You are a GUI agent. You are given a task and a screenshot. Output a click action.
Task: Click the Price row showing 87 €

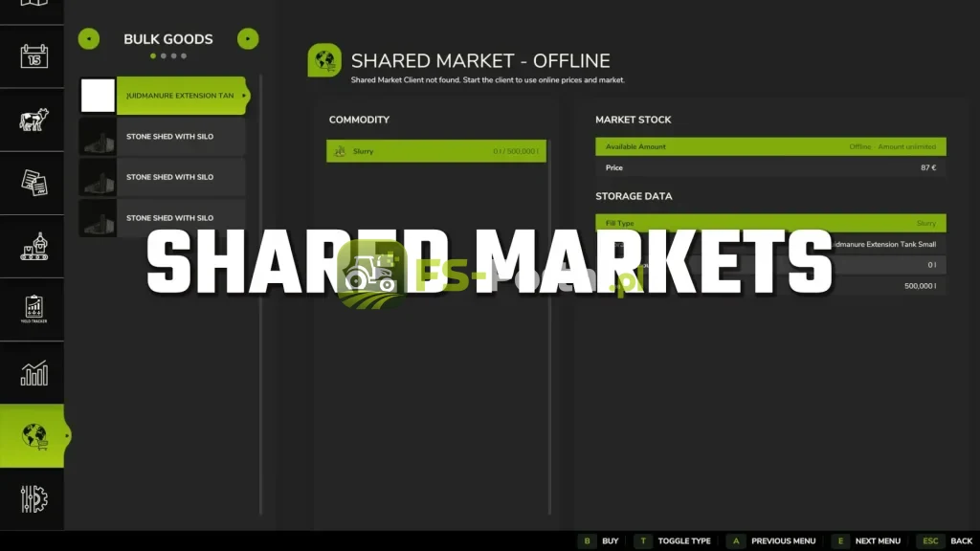[x=770, y=167]
